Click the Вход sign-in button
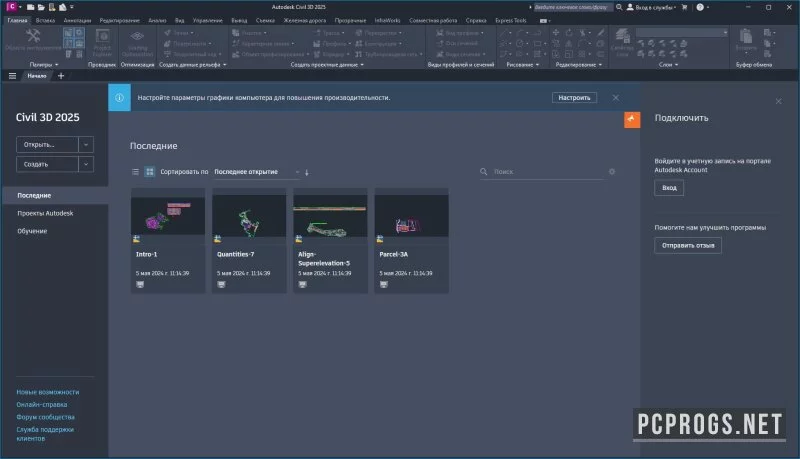 tap(669, 188)
